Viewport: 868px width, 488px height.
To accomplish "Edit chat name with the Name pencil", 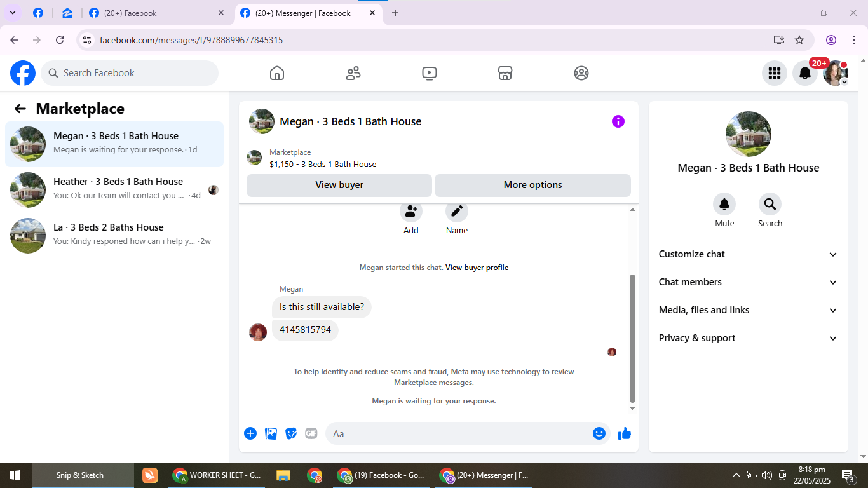I will tap(457, 210).
